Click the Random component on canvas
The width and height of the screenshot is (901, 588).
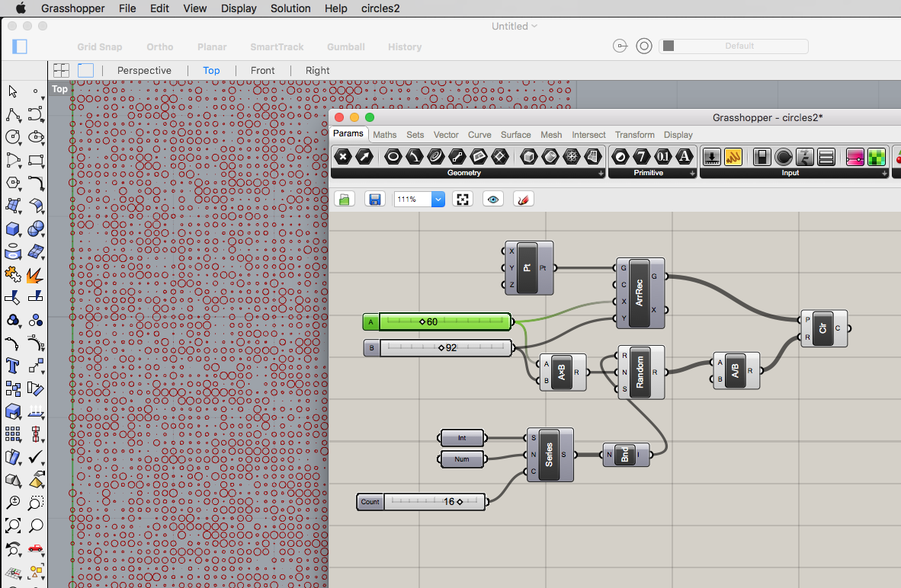coord(640,372)
